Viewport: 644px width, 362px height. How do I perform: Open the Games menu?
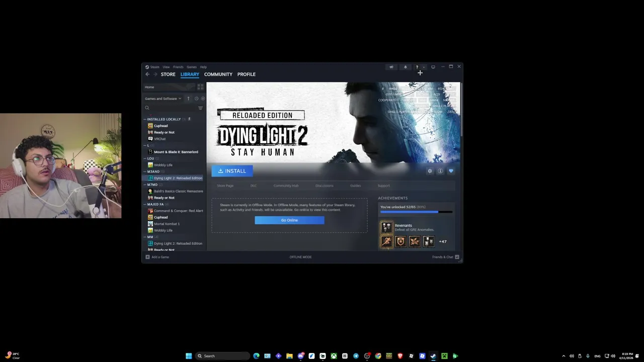coord(192,67)
